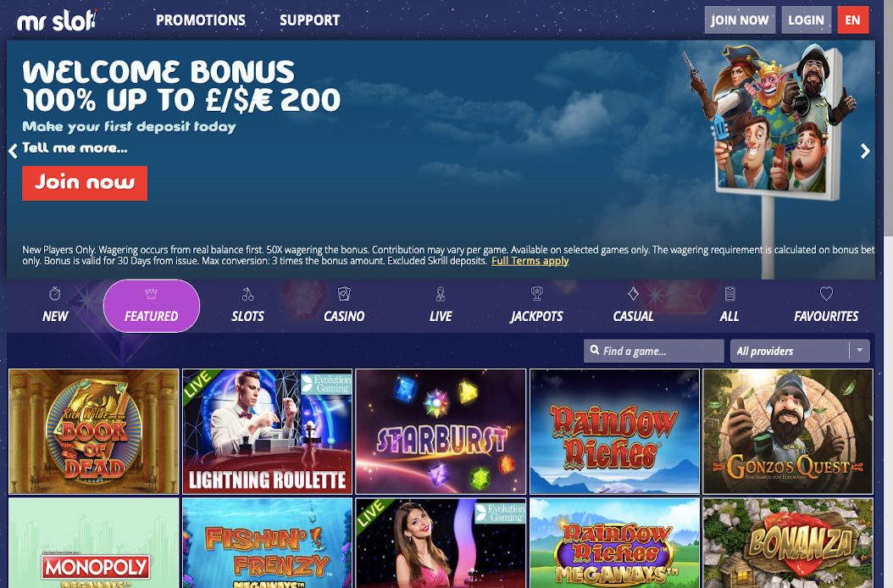The image size is (893, 588).
Task: Open the EN language selector
Action: [x=852, y=20]
